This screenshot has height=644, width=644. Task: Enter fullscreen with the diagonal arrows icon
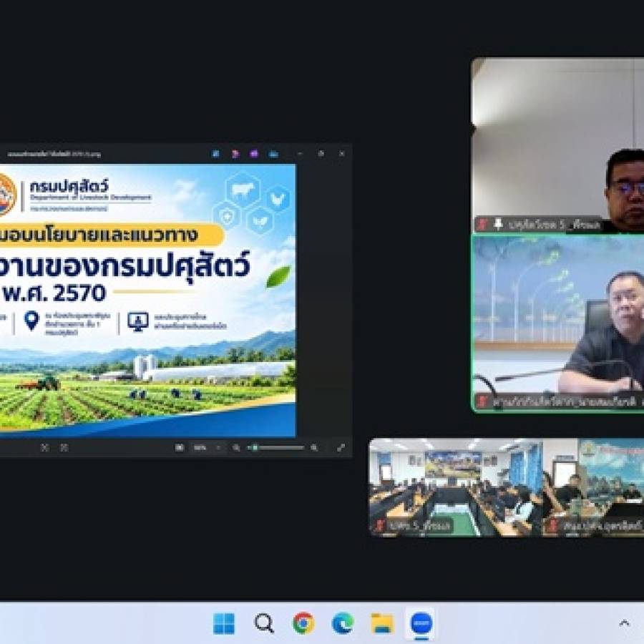(x=341, y=448)
